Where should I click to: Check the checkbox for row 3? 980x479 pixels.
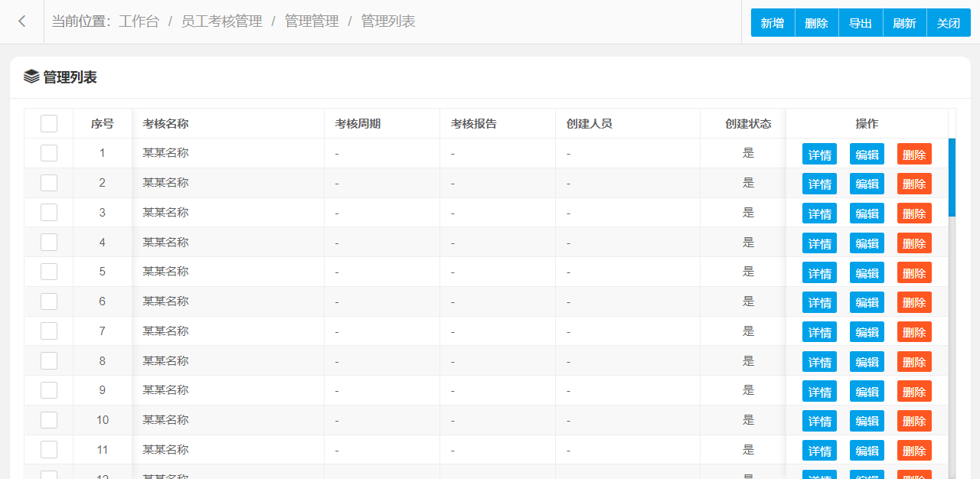[49, 213]
